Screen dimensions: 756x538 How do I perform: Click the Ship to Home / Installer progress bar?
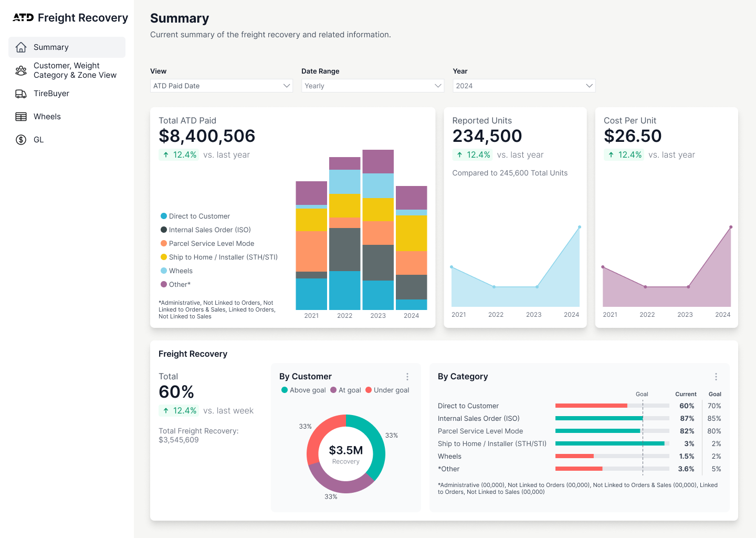point(612,443)
